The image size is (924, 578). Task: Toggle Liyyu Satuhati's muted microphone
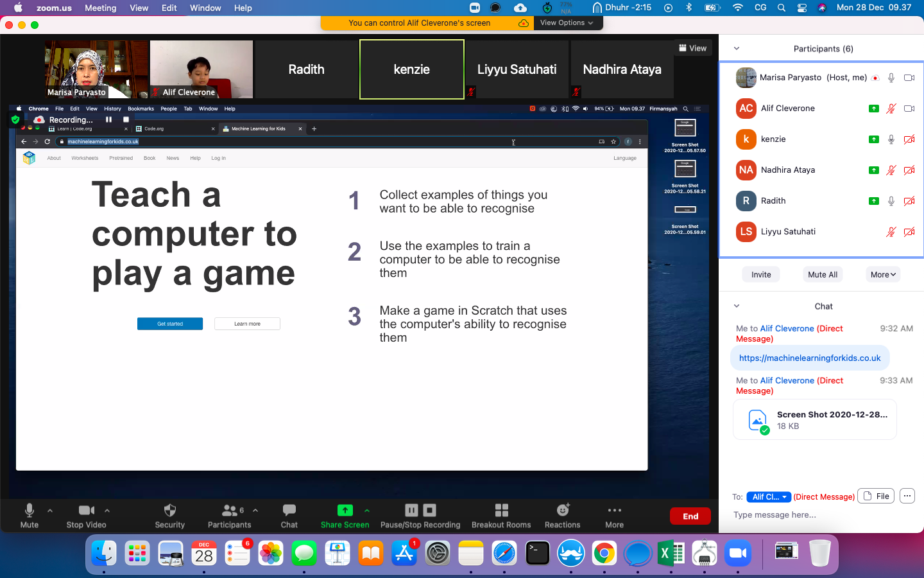coord(891,232)
